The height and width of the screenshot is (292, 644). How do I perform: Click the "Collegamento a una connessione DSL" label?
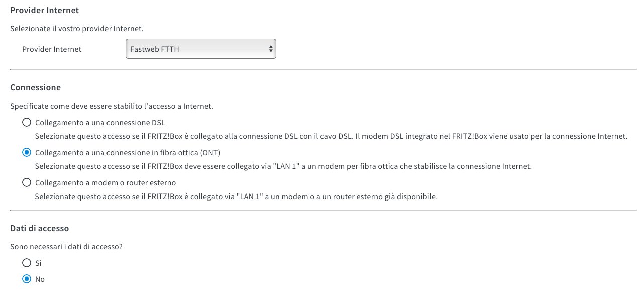100,123
